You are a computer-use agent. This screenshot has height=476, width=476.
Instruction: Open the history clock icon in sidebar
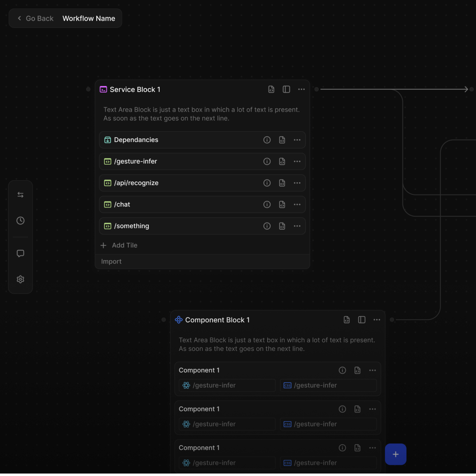click(x=20, y=221)
